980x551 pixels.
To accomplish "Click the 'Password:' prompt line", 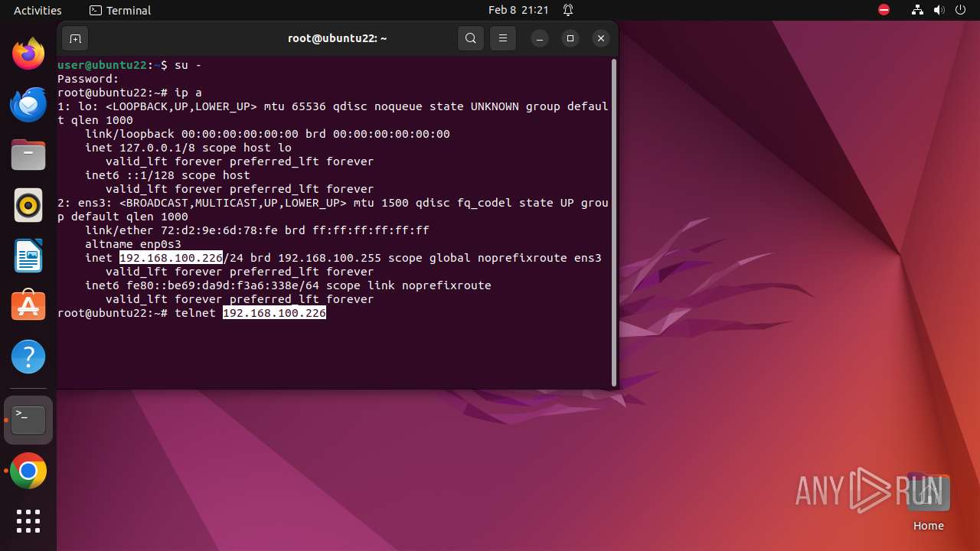I will (x=88, y=79).
